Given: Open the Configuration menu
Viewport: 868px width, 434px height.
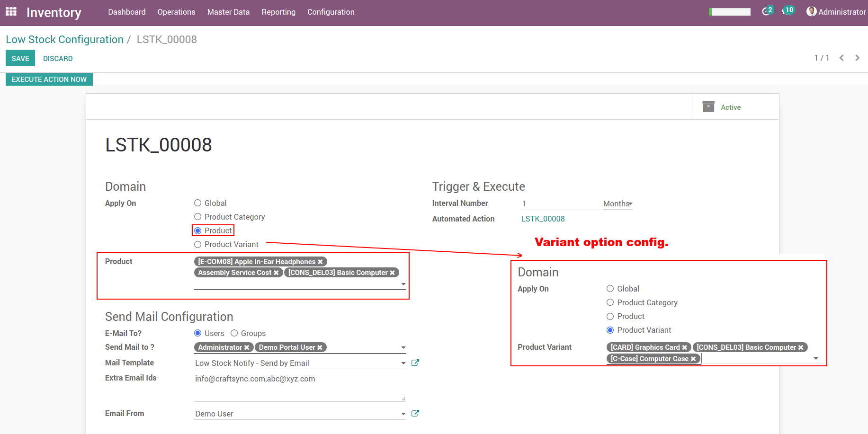Looking at the screenshot, I should pyautogui.click(x=331, y=12).
